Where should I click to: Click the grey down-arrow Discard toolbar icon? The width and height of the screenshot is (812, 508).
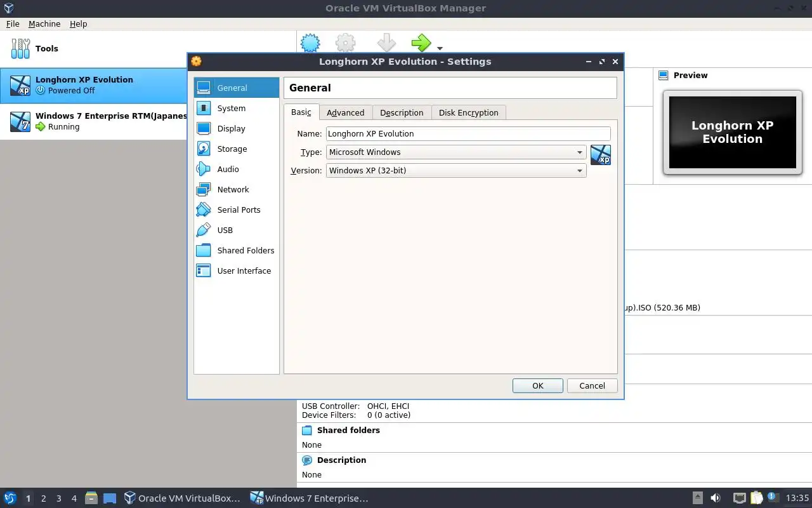pos(386,43)
